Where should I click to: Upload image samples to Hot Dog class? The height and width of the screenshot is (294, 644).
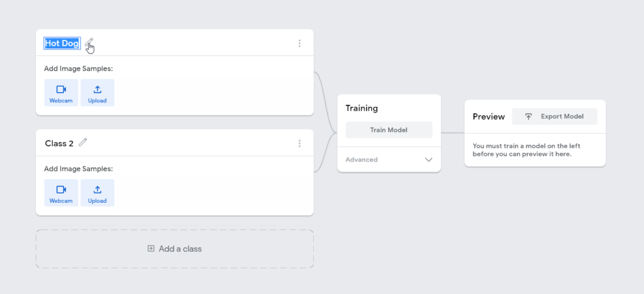pos(97,92)
